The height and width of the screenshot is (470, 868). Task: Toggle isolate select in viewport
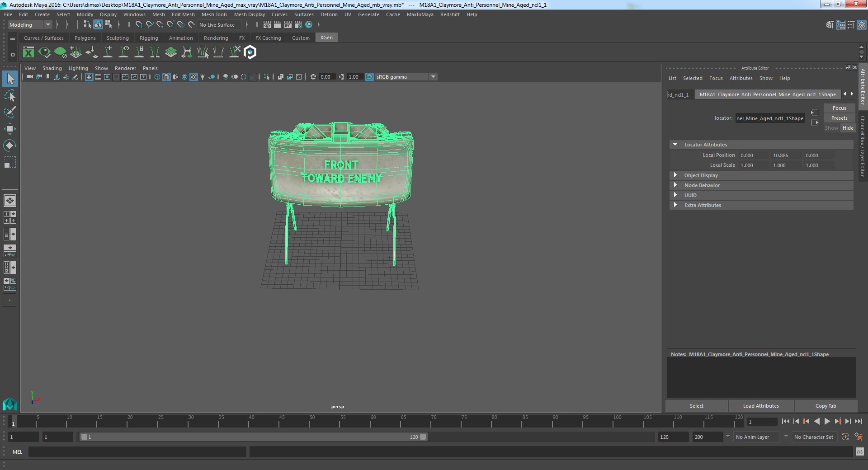pyautogui.click(x=267, y=77)
